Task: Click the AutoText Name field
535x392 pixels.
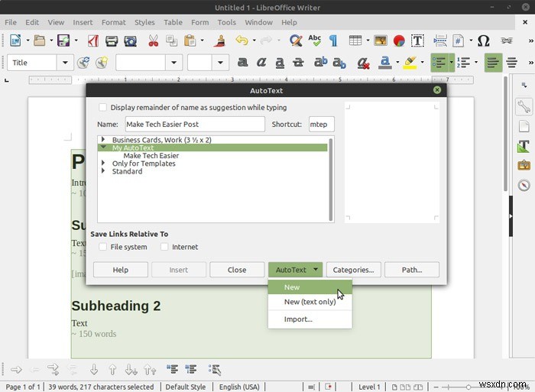Action: (x=195, y=125)
